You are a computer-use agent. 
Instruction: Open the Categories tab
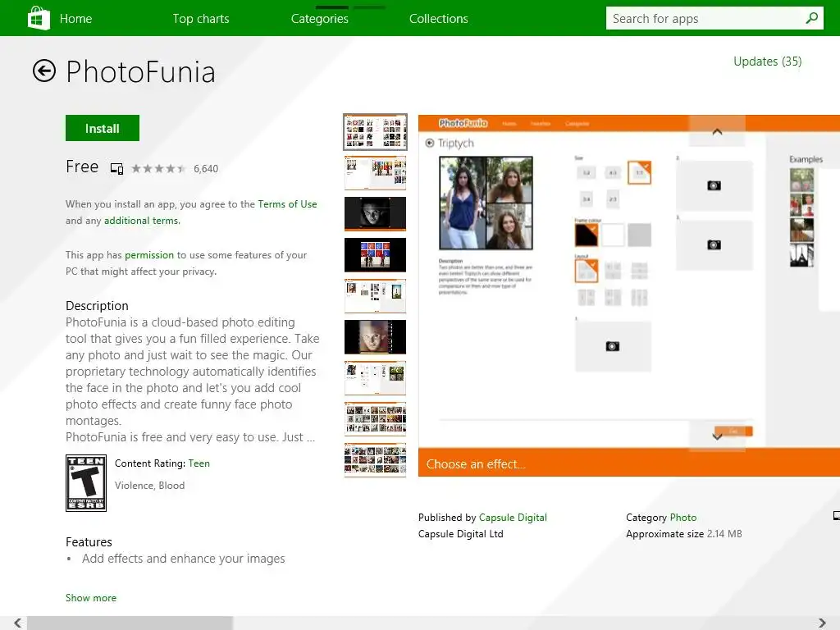(320, 19)
